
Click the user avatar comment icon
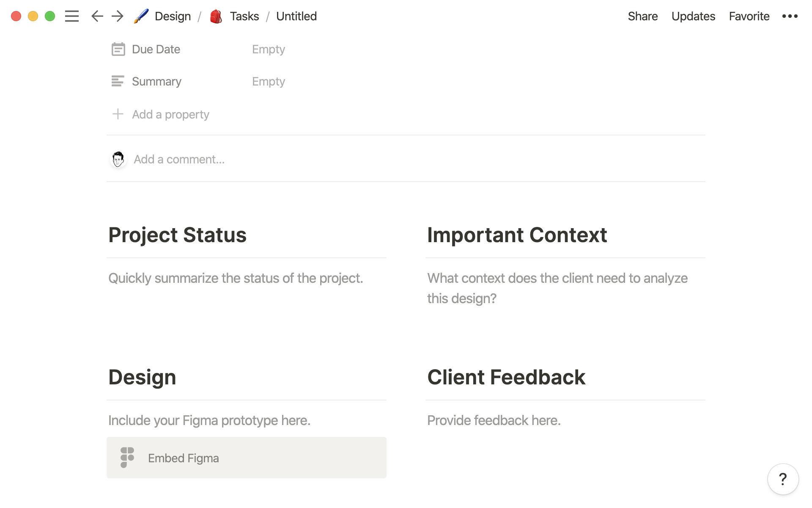click(118, 159)
